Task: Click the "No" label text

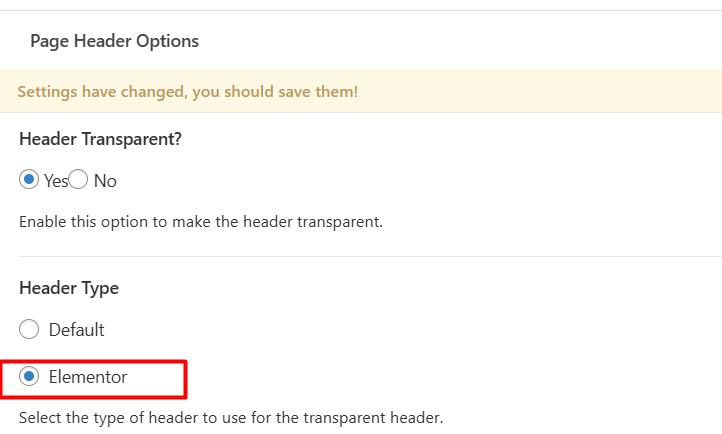Action: [105, 181]
